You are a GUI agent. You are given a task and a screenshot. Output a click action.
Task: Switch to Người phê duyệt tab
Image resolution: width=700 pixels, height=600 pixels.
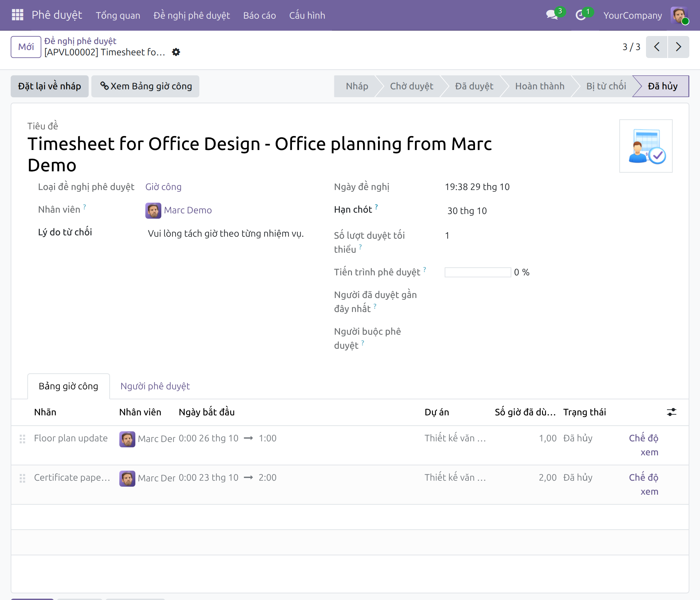click(155, 386)
